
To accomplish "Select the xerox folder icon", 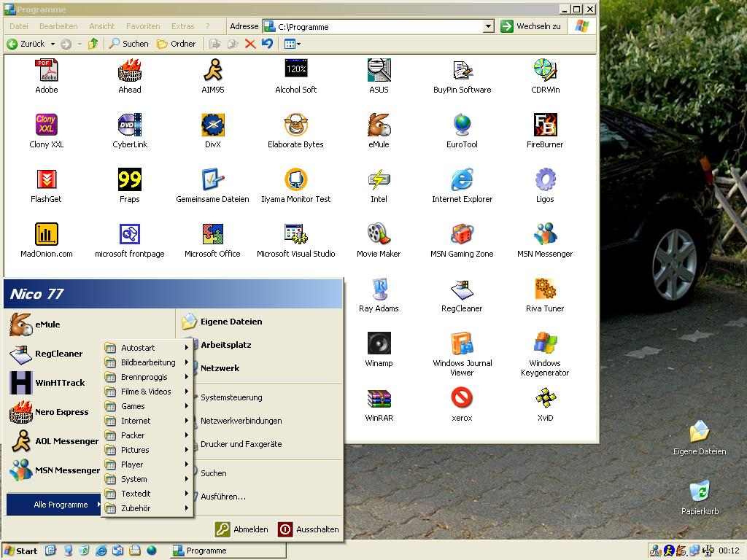I will coord(462,398).
